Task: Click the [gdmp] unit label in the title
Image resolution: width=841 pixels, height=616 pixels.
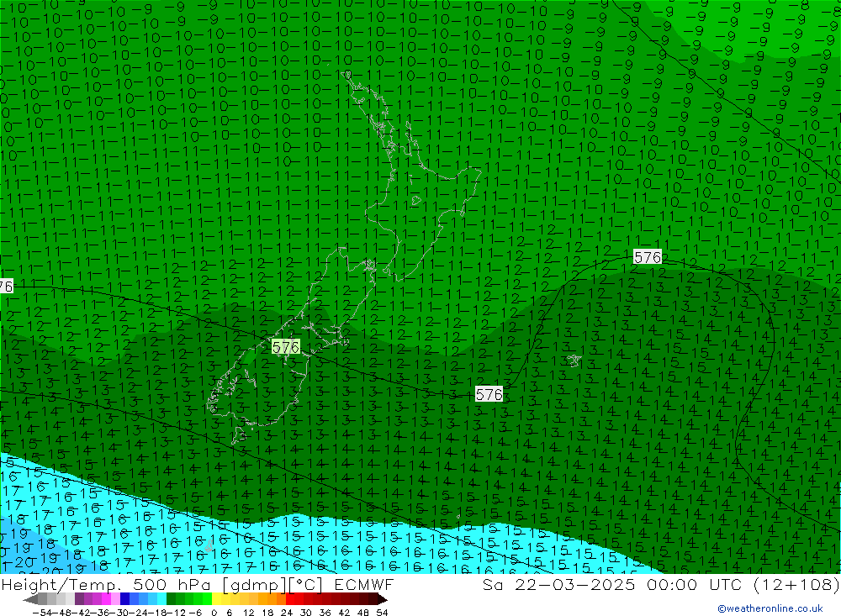Action: tap(254, 584)
